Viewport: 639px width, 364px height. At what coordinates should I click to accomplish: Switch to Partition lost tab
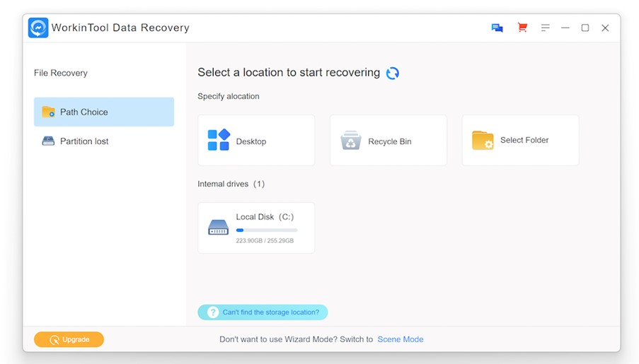tap(104, 141)
